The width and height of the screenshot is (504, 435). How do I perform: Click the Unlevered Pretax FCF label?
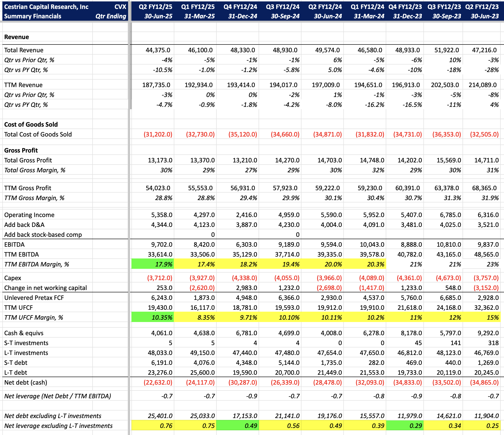[x=34, y=298]
